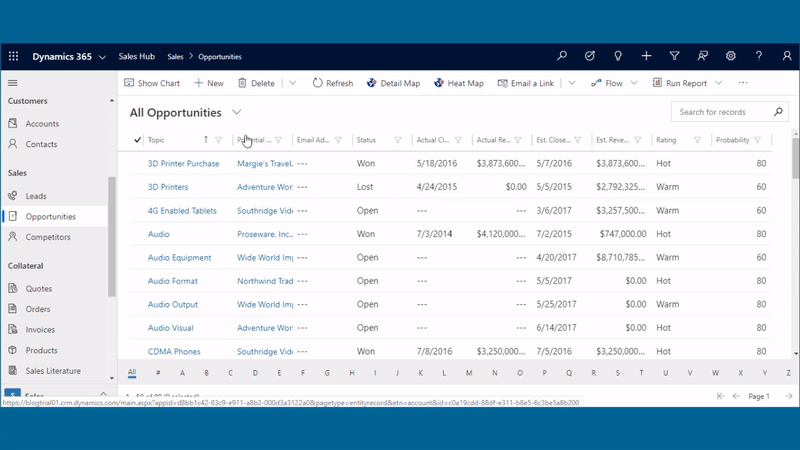Open the more commands ellipsis
The width and height of the screenshot is (800, 450).
(x=743, y=83)
